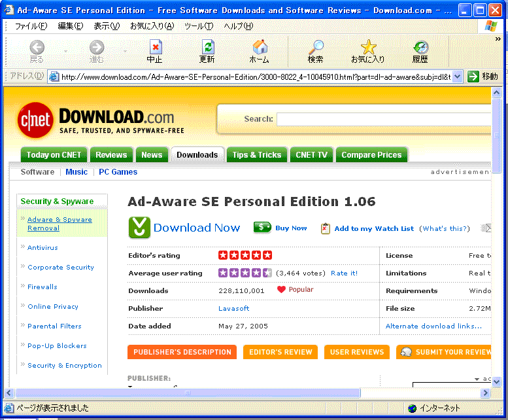Click the CNET red logo
Image resolution: width=508 pixels, height=420 pixels.
(35, 120)
